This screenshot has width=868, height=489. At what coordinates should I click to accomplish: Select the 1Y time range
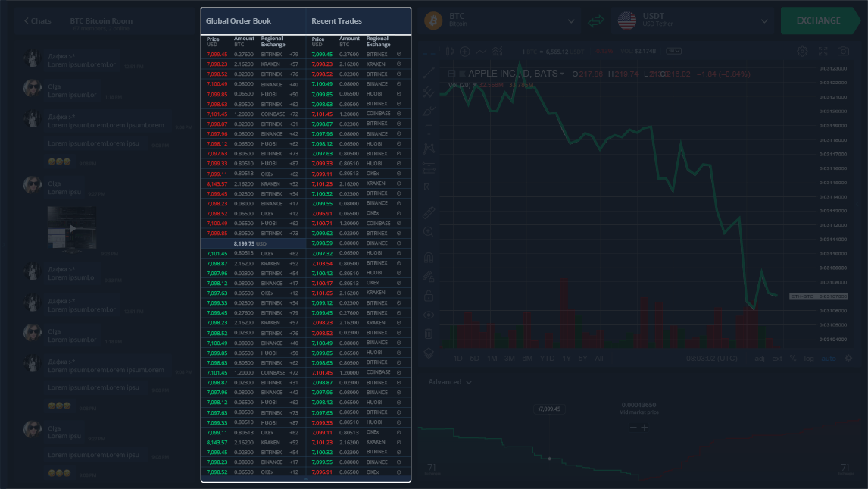click(566, 358)
